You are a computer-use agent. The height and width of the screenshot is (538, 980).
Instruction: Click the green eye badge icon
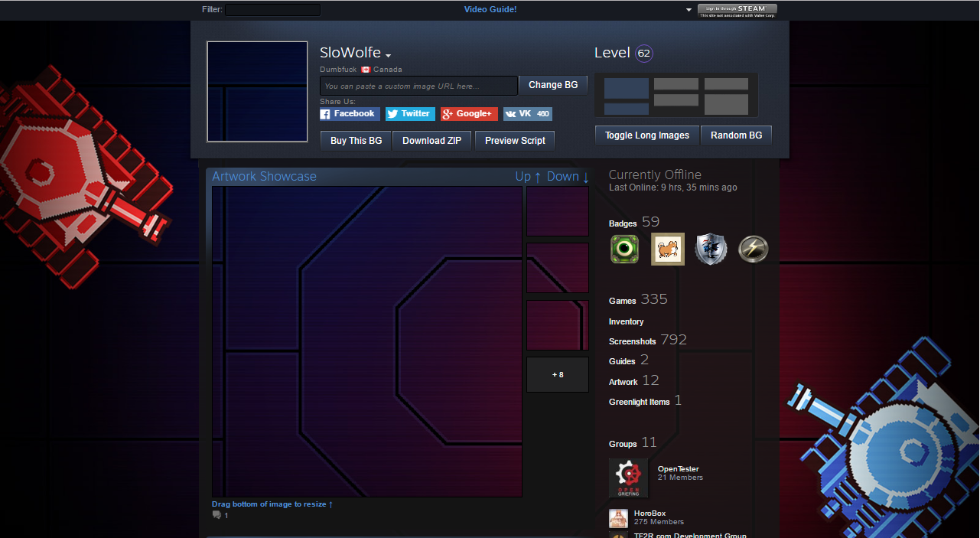(624, 249)
